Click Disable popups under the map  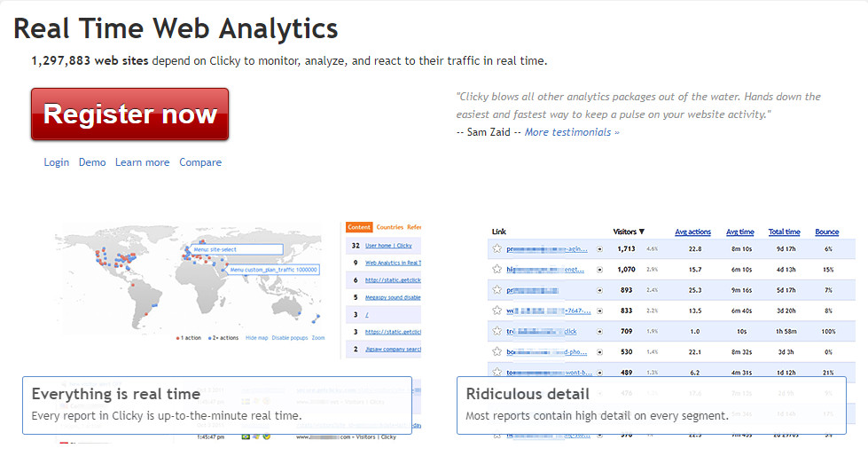click(290, 338)
